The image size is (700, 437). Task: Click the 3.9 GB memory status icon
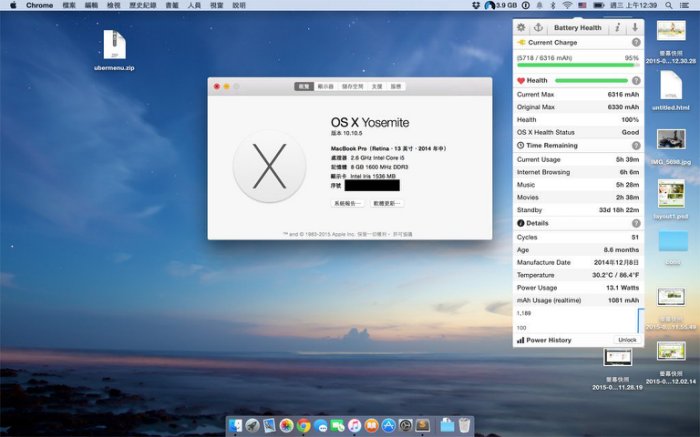[501, 5]
